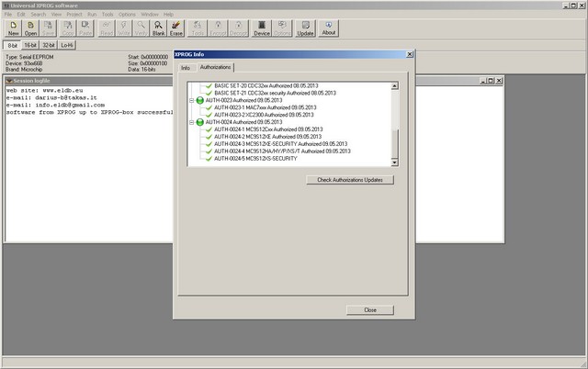Collapse the AUTH-0023 tree node
Viewport: 588px width, 369px height.
tap(191, 101)
